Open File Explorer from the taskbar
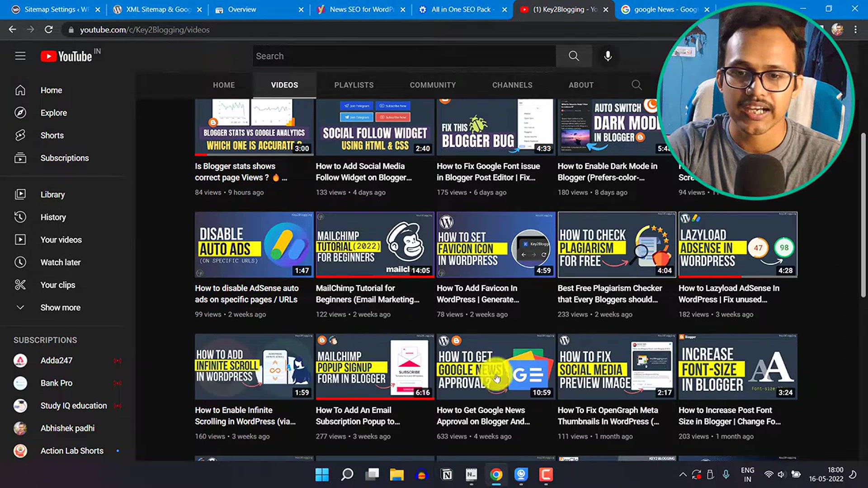868x488 pixels. tap(396, 474)
